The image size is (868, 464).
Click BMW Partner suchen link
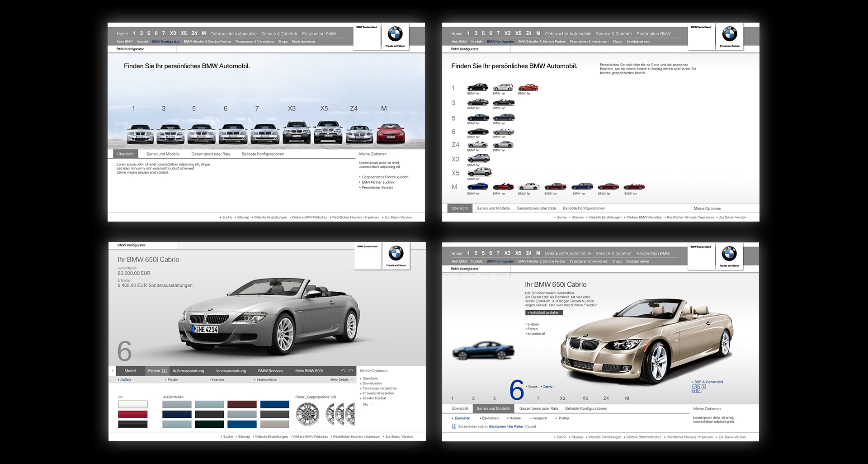pyautogui.click(x=377, y=182)
